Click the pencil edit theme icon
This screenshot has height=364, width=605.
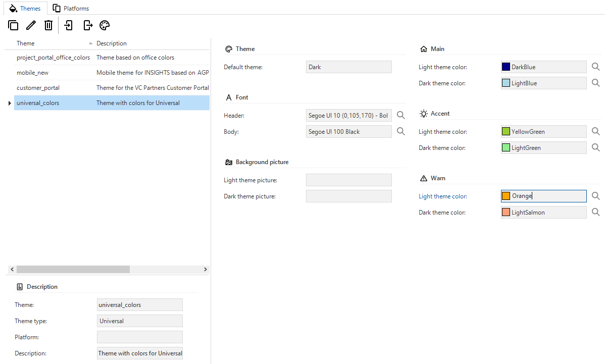(x=31, y=25)
